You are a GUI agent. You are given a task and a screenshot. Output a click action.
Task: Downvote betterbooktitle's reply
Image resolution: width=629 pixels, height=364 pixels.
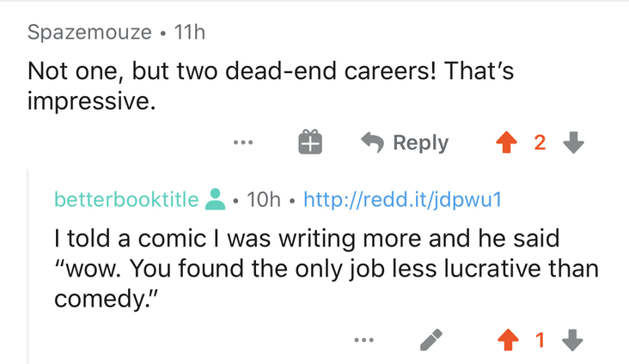[x=572, y=340]
